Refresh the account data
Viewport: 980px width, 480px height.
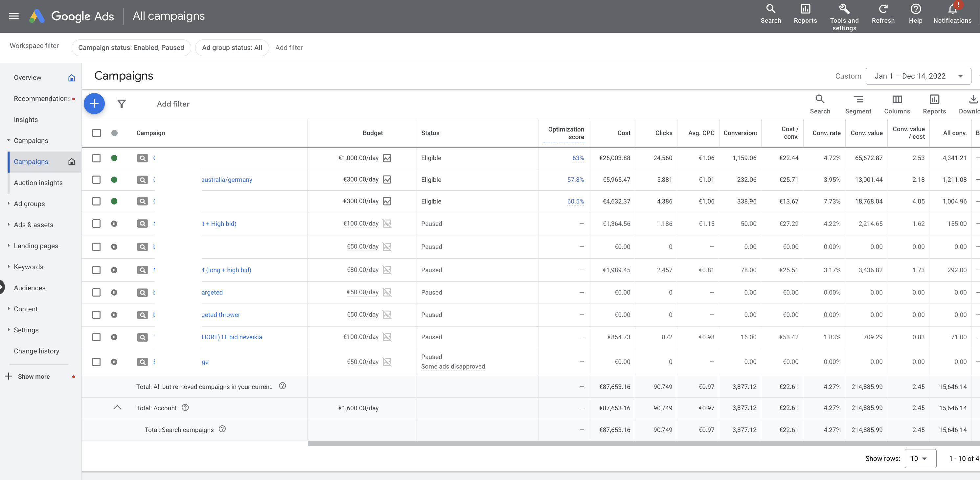[883, 14]
